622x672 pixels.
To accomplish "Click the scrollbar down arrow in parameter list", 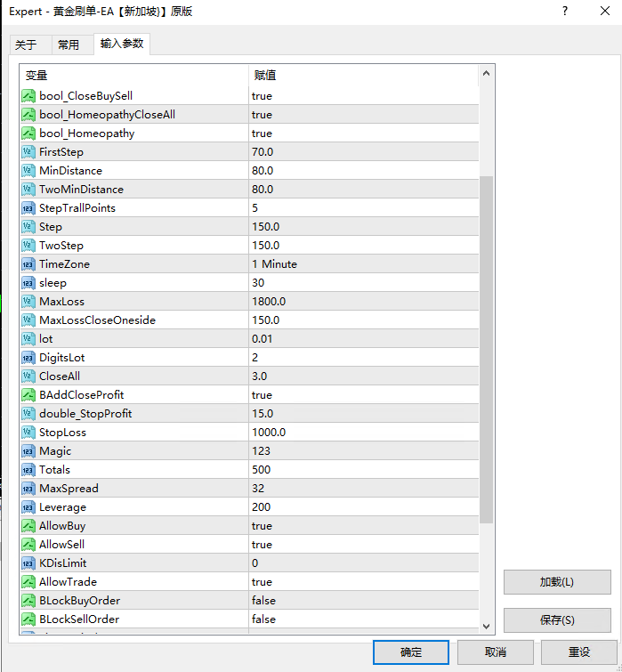I will click(x=486, y=626).
